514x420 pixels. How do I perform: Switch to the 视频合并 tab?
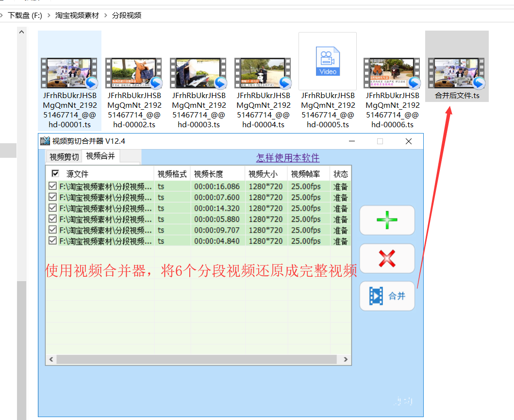click(x=100, y=156)
